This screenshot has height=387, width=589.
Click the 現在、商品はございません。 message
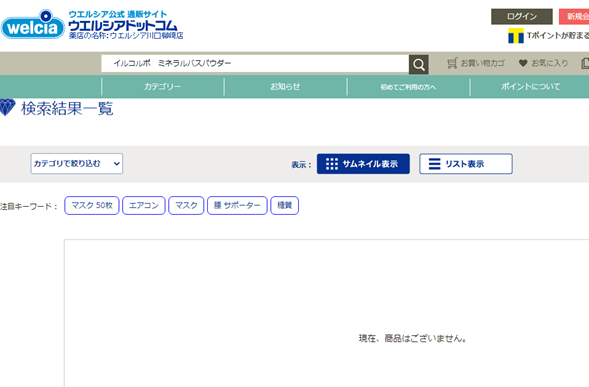413,339
